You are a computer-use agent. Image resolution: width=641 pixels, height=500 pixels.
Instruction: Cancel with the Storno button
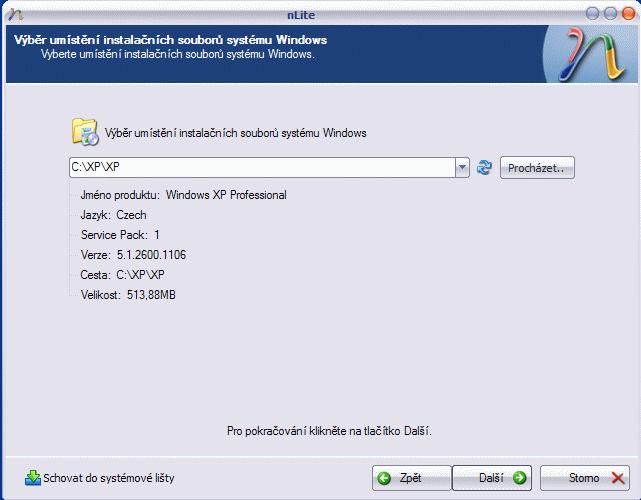coord(585,478)
